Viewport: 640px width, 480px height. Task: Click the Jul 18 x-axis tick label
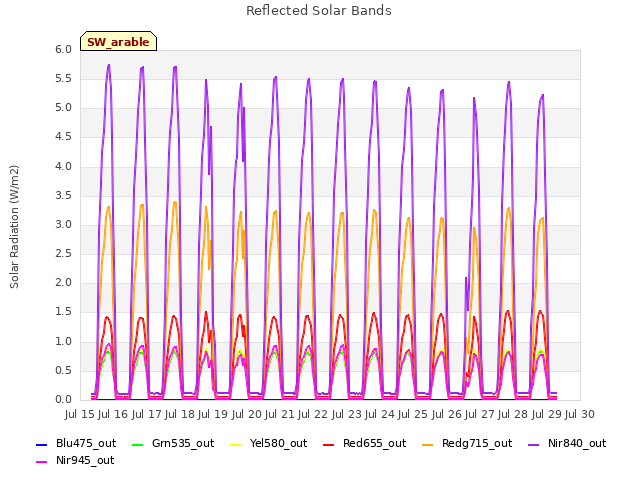click(180, 414)
